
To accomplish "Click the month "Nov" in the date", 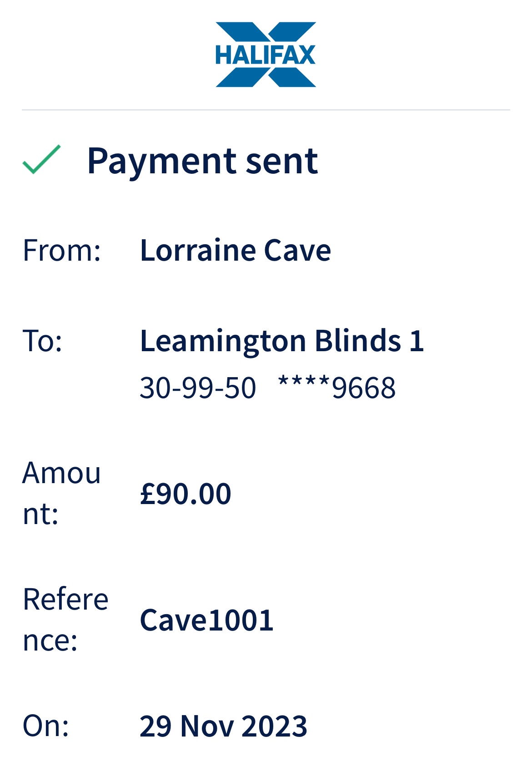I will click(x=207, y=726).
